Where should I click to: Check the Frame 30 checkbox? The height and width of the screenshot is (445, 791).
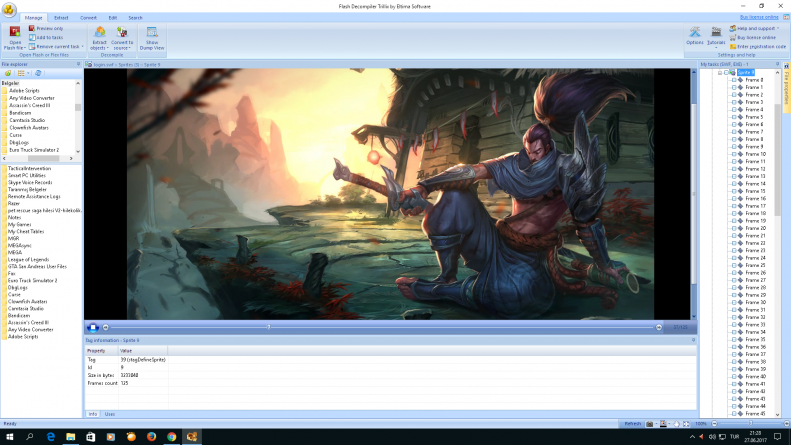[x=734, y=302]
